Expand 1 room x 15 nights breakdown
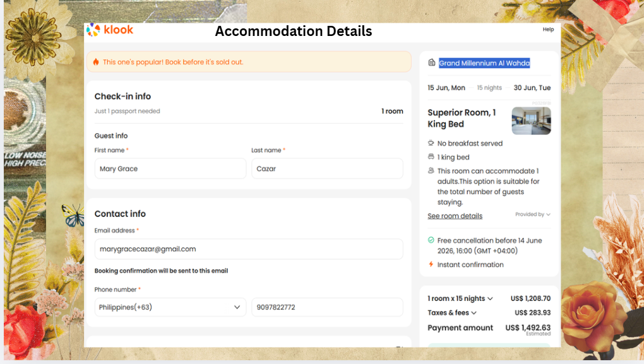The image size is (644, 364). [460, 299]
